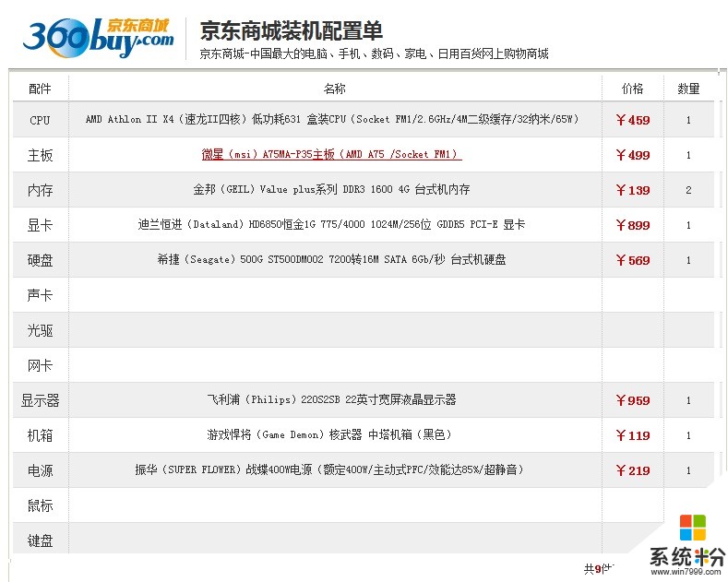Image resolution: width=728 pixels, height=582 pixels.
Task: Select the 声卡 row label
Action: (x=40, y=295)
